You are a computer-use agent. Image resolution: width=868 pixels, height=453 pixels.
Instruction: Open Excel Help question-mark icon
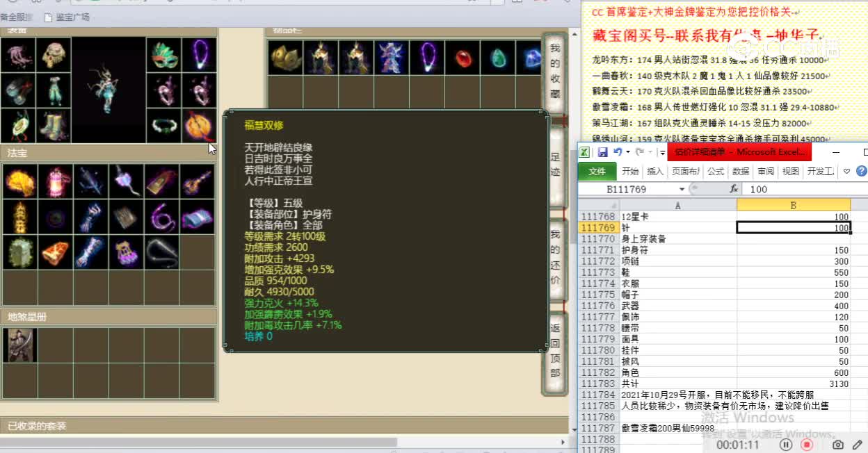(x=861, y=171)
